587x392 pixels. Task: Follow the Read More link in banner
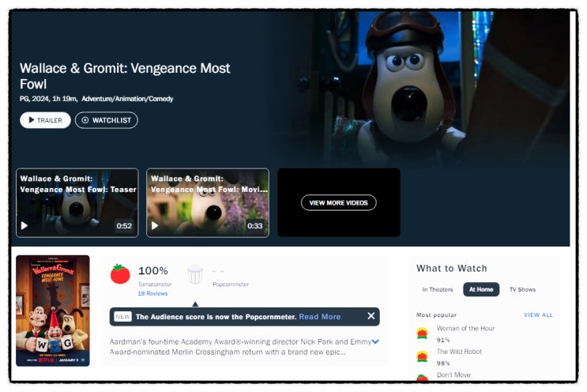coord(320,317)
